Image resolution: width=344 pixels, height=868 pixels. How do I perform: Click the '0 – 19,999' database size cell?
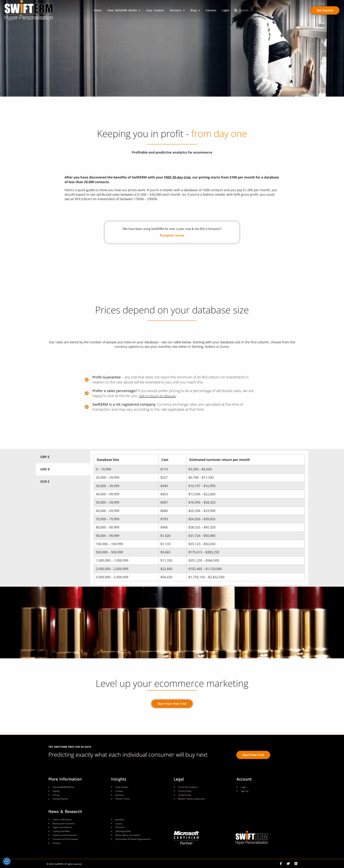point(126,469)
